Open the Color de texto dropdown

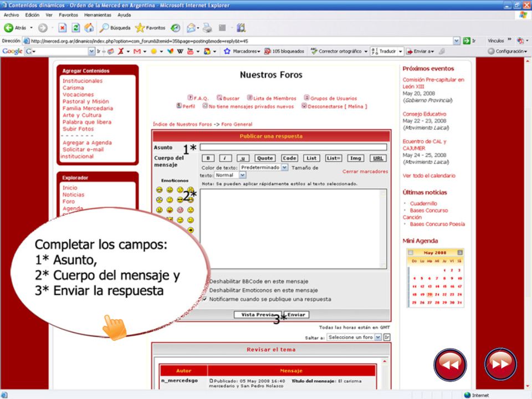pos(264,167)
